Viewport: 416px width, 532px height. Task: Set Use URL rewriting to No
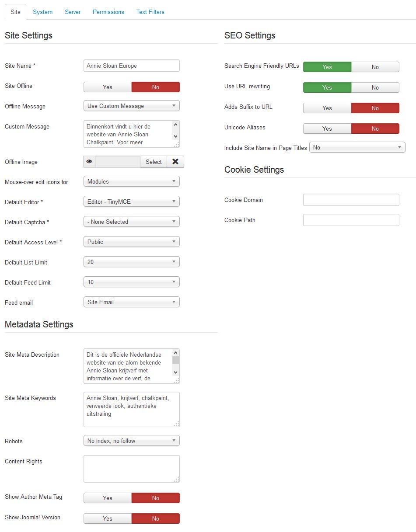[x=375, y=87]
